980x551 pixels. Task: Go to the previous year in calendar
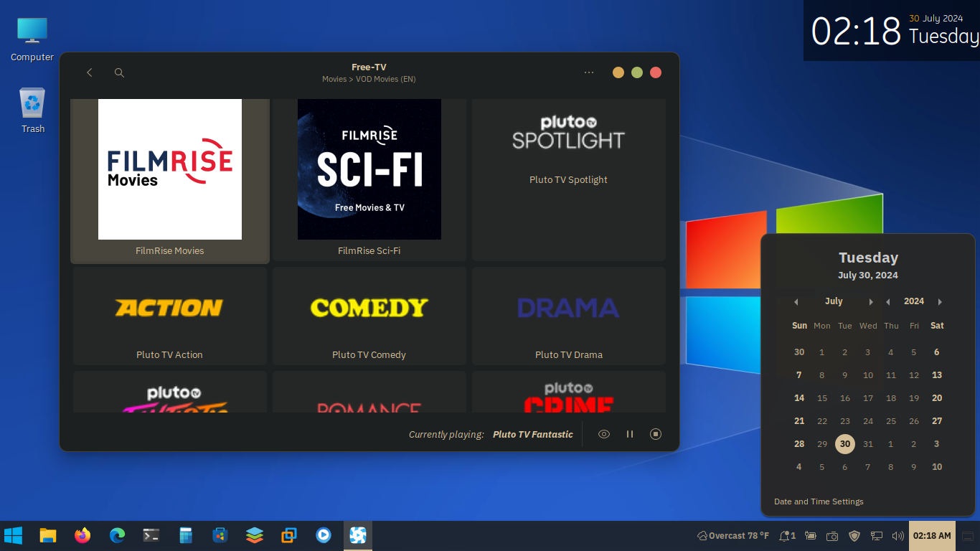click(x=888, y=302)
